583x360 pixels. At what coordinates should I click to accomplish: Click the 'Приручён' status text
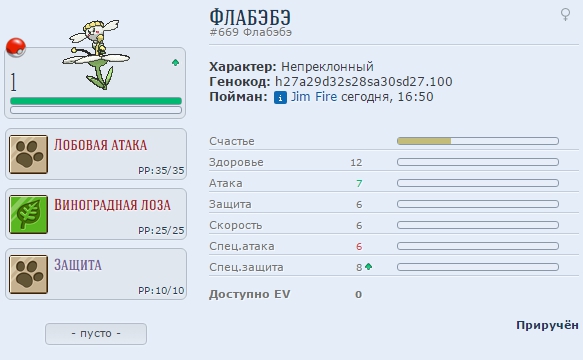pyautogui.click(x=547, y=325)
